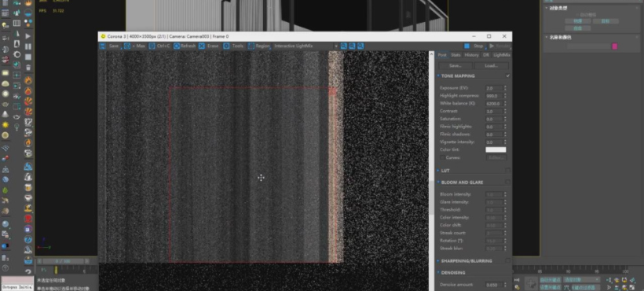Click the Refresh icon in frame buffer

(177, 46)
